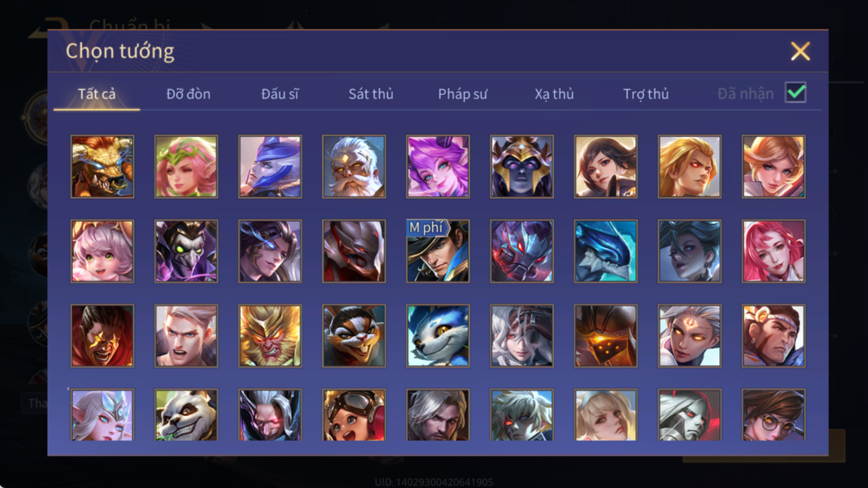The height and width of the screenshot is (488, 868).
Task: Show the Pháp sư heroes tab
Action: [463, 94]
